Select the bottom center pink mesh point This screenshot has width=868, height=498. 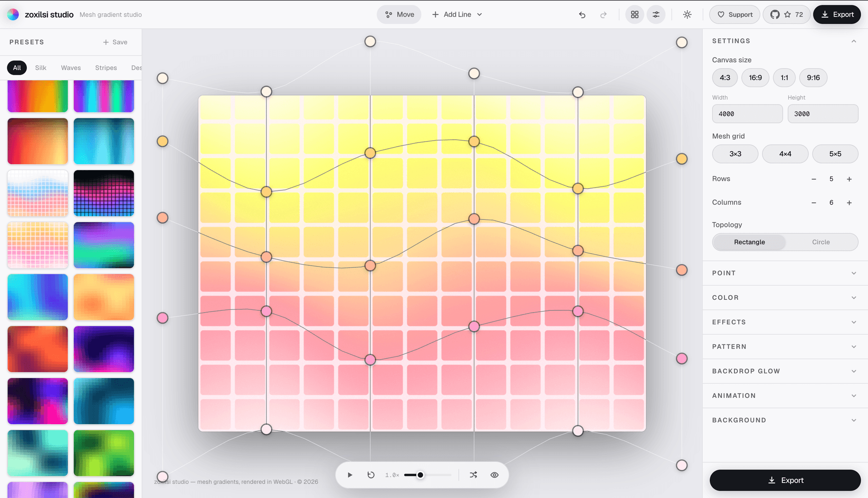[370, 360]
